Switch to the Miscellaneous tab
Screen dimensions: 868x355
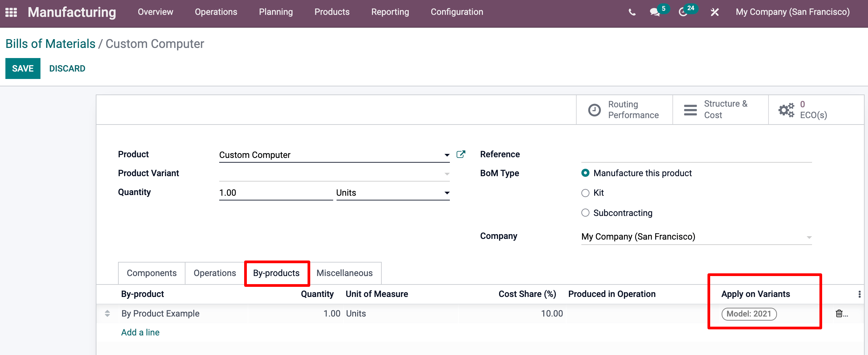click(345, 273)
